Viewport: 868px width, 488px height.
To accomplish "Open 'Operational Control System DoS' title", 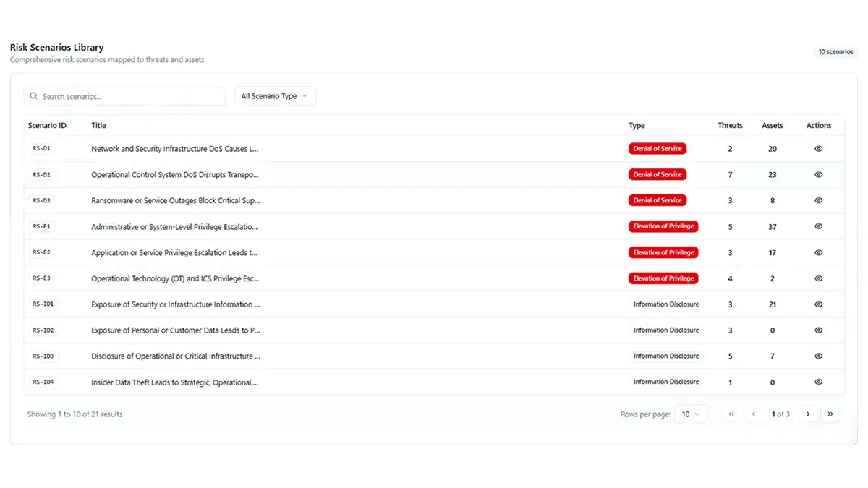I will pos(174,175).
